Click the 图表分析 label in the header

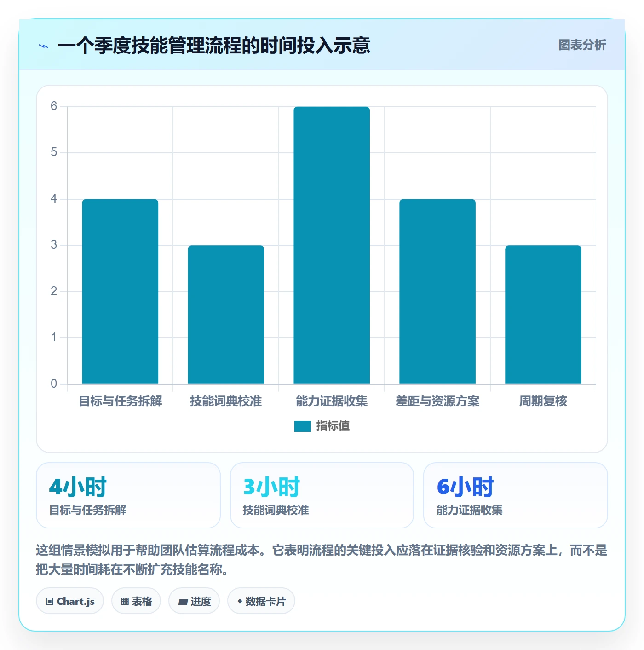[582, 45]
